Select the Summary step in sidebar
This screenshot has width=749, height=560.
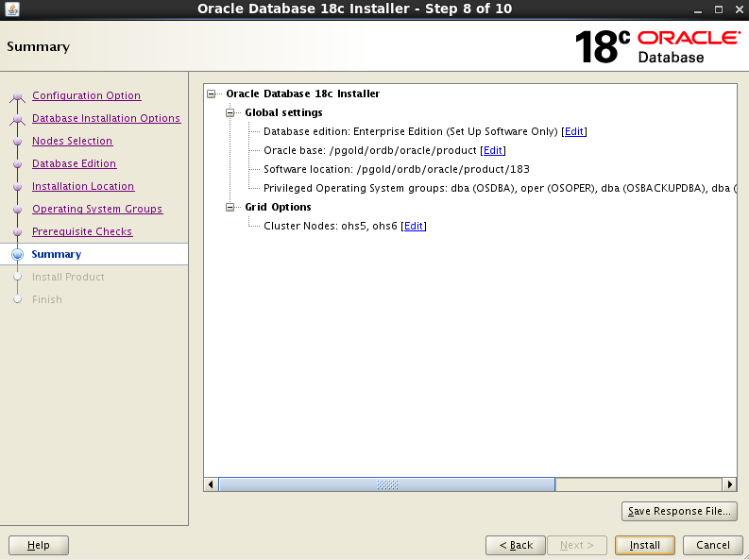coord(57,254)
